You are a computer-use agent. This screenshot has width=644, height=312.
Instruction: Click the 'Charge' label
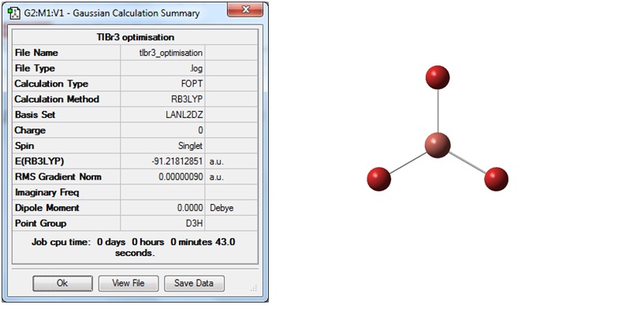[x=30, y=131]
